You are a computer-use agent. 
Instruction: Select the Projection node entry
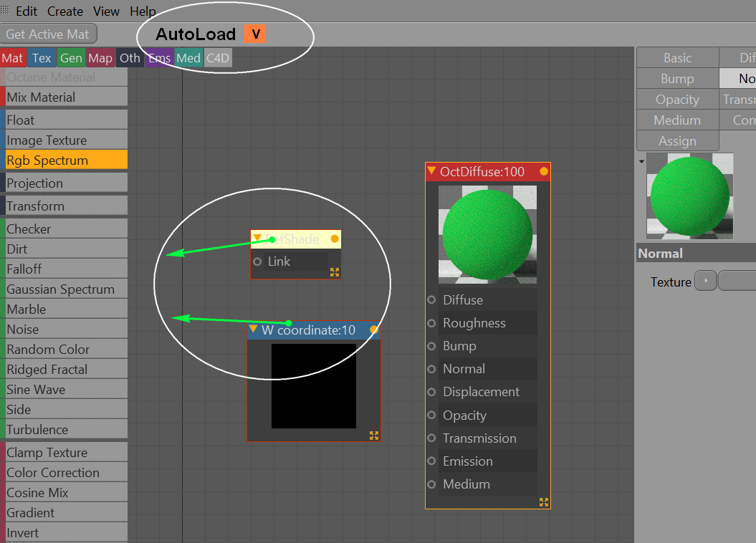click(64, 183)
